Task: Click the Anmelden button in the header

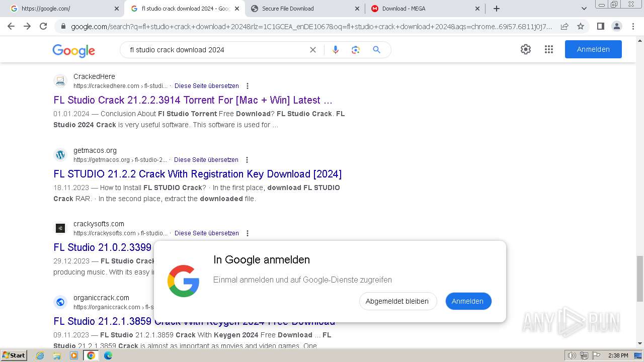Action: coord(593,49)
